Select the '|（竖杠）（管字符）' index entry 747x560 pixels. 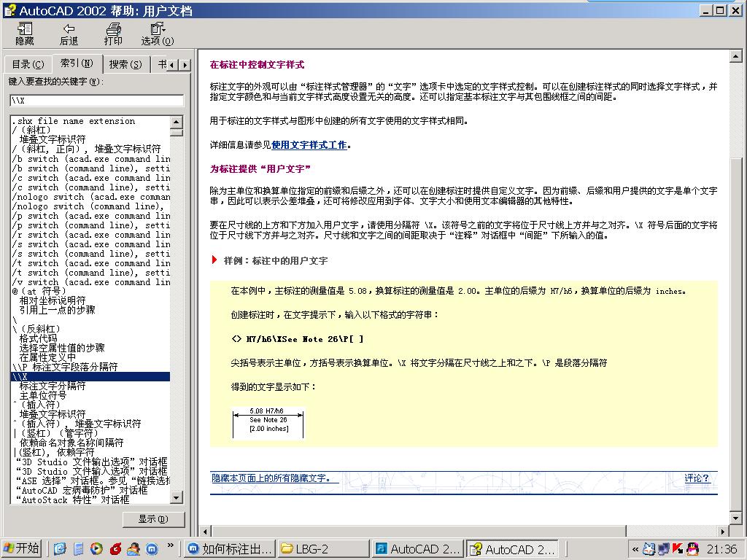point(55,433)
